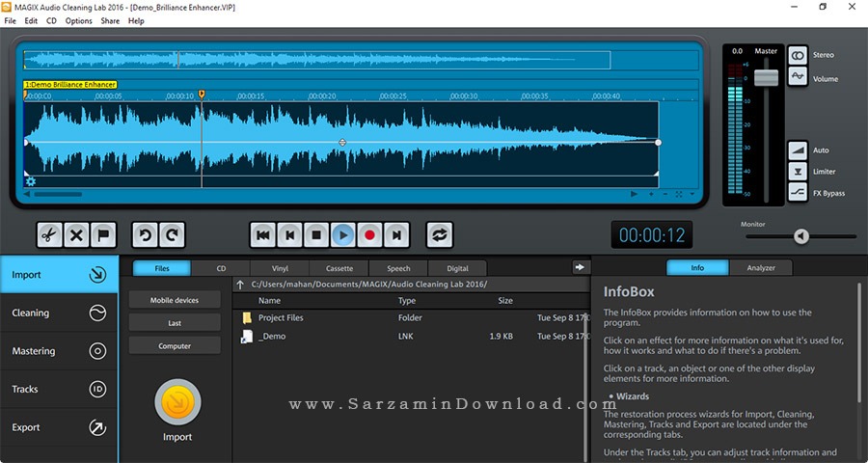Screen dimensions: 868x463
Task: Open the Help menu
Action: pyautogui.click(x=136, y=21)
